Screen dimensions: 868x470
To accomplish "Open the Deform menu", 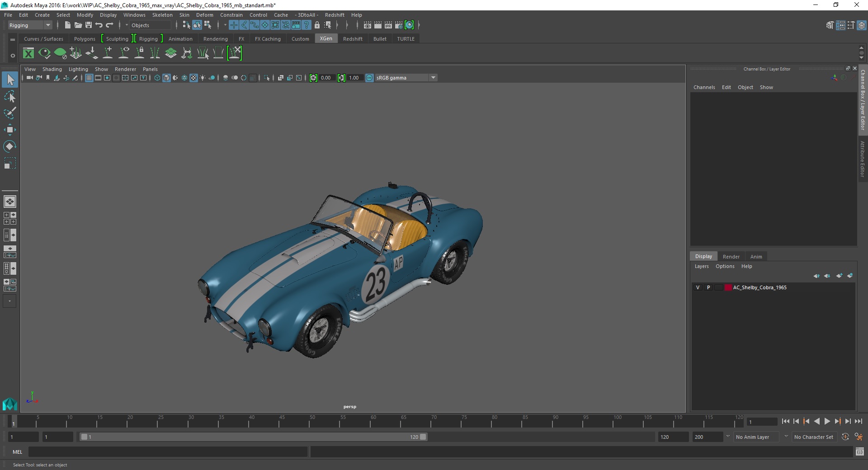I will click(x=204, y=15).
